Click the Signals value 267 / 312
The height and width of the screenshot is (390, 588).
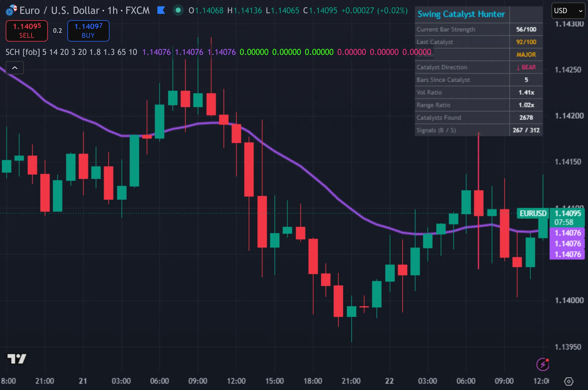(x=526, y=130)
